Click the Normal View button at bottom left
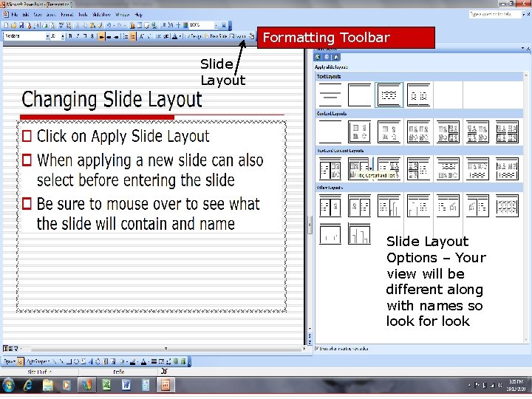Screen dimensions: 532x399 click(6, 349)
